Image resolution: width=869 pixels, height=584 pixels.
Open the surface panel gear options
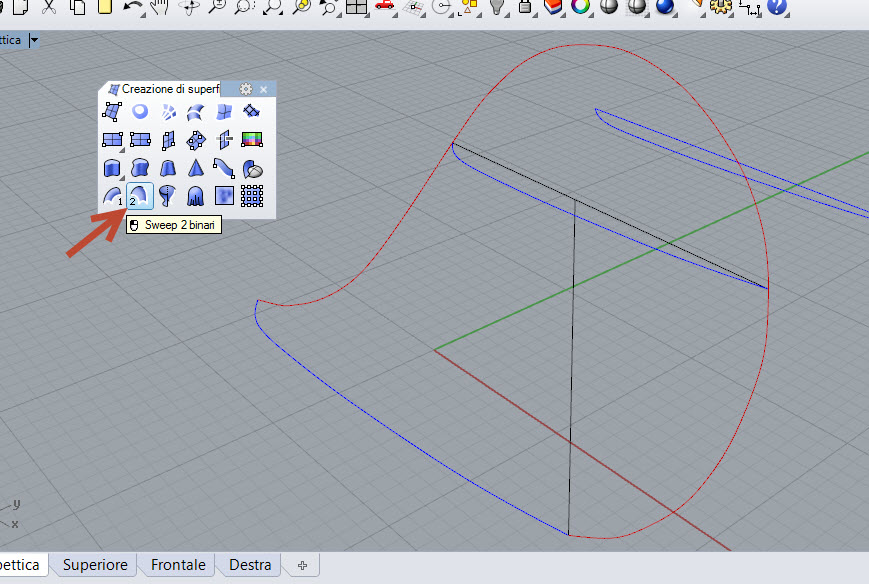[246, 89]
